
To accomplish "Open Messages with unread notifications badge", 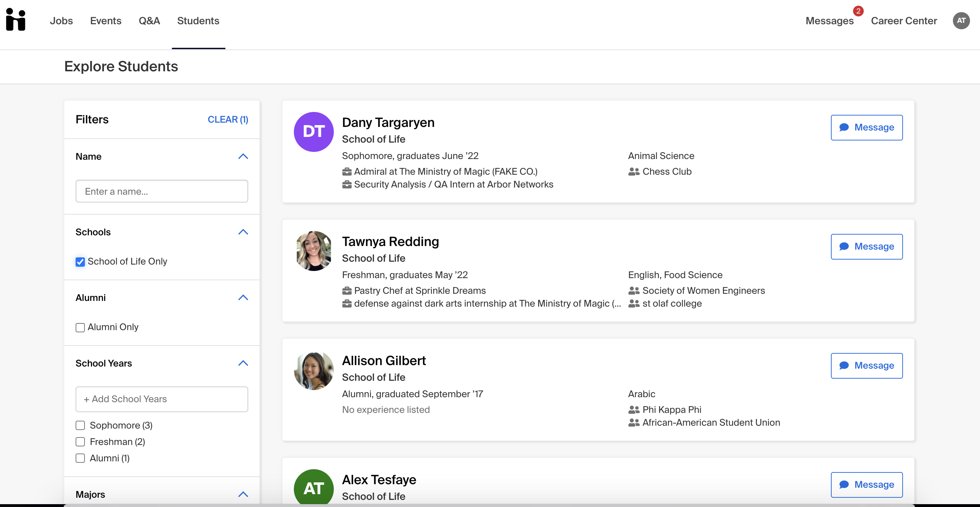I will click(x=830, y=21).
